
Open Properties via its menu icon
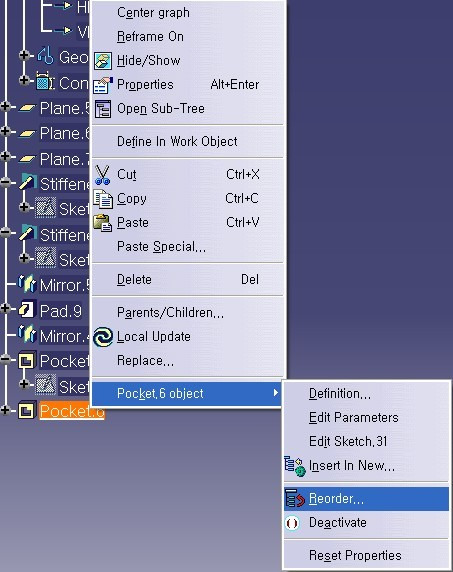(x=103, y=85)
